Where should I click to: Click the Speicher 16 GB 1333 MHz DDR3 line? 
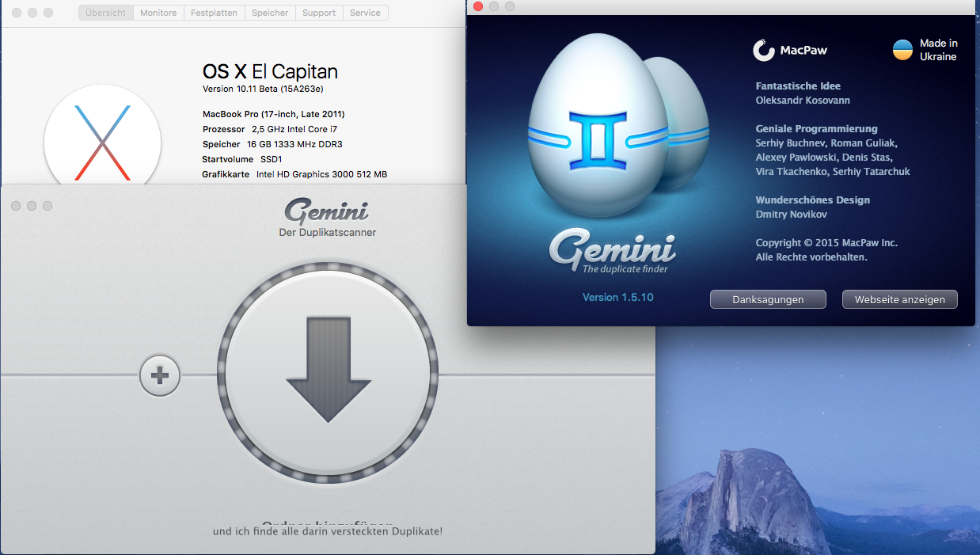coord(272,144)
